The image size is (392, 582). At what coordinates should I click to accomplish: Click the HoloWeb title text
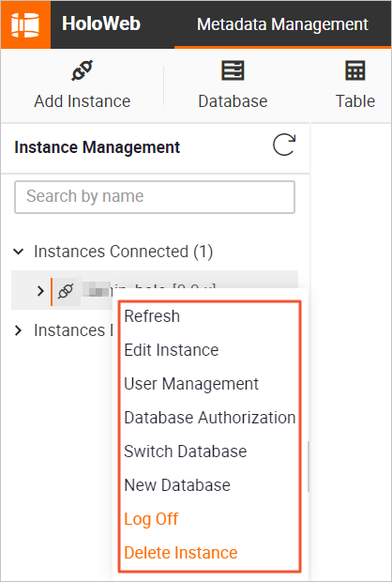pos(101,23)
